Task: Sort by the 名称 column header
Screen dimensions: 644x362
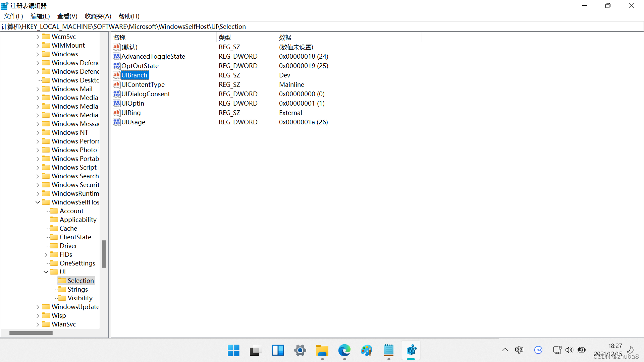Action: point(164,38)
